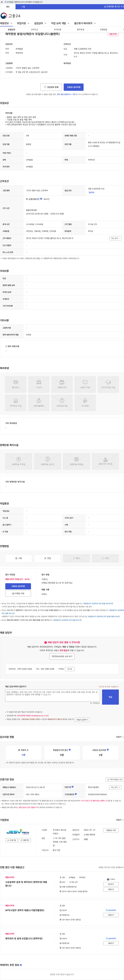Viewport: 124px width, 980px height.
Task: Click the info icon beside 취업알선기관 알선
Action: [x=70, y=750]
